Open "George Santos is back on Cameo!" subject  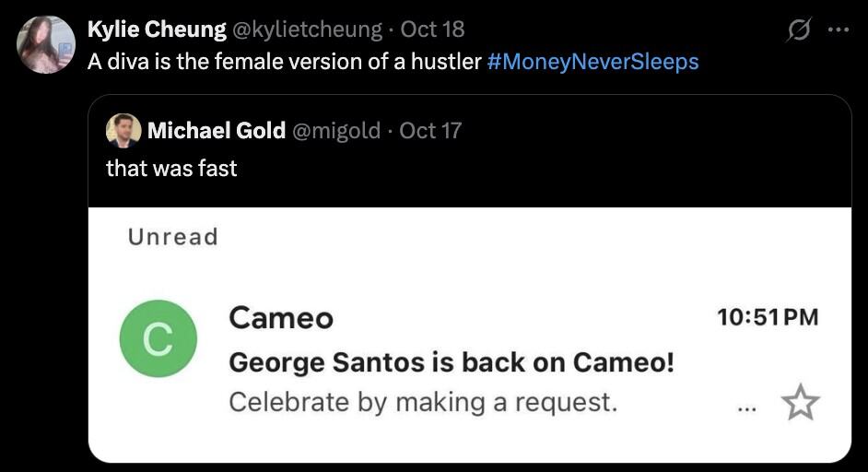point(452,362)
